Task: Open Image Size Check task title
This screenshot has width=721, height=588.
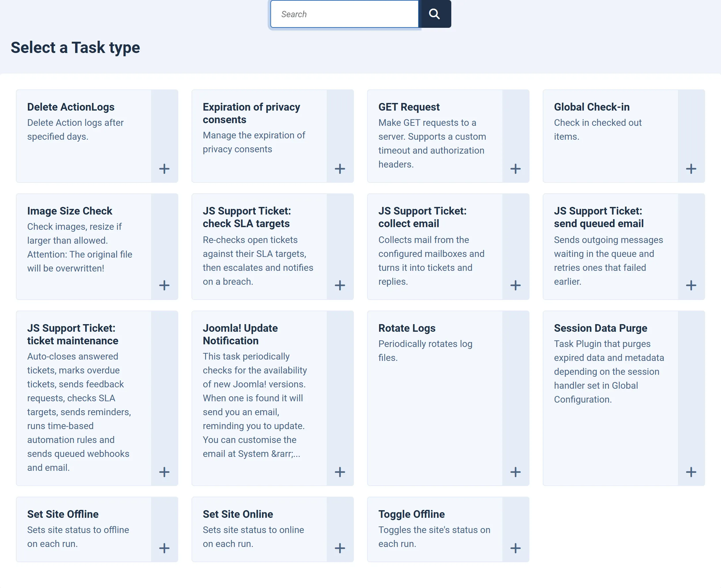Action: coord(70,211)
